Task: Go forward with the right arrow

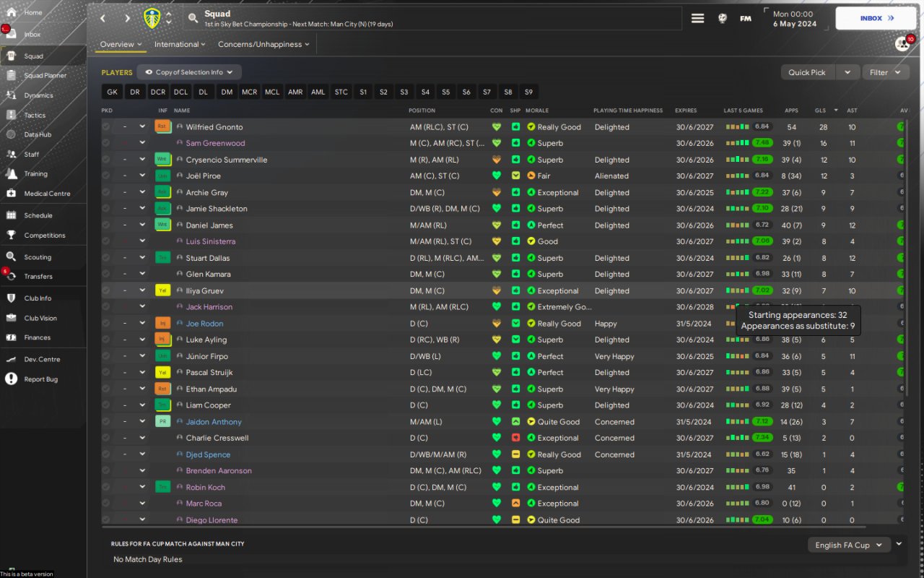Action: click(128, 18)
